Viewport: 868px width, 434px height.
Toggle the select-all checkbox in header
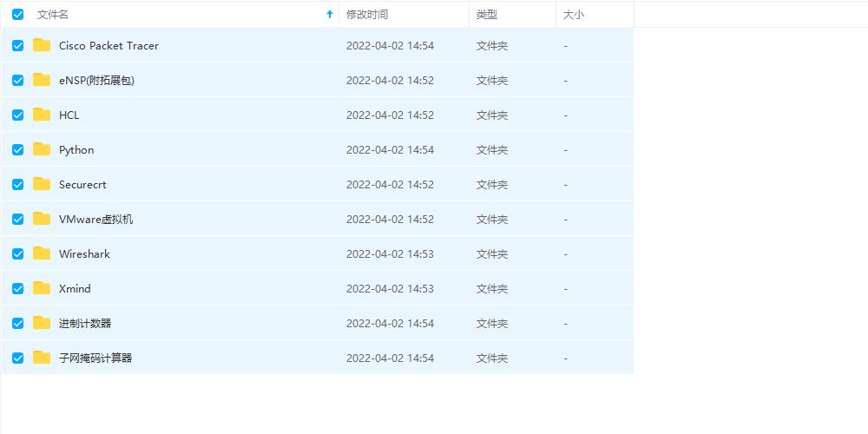tap(17, 15)
